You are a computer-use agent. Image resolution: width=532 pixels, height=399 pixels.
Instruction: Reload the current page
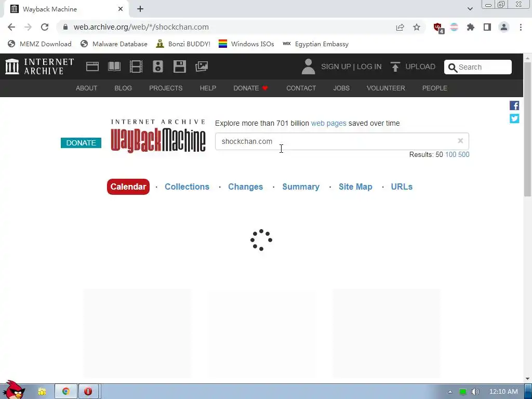click(x=45, y=27)
